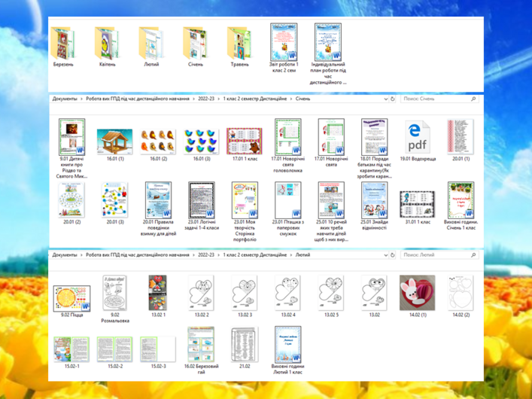This screenshot has height=399, width=532.
Task: Select the 31.01 1 клас image
Action: (418, 205)
